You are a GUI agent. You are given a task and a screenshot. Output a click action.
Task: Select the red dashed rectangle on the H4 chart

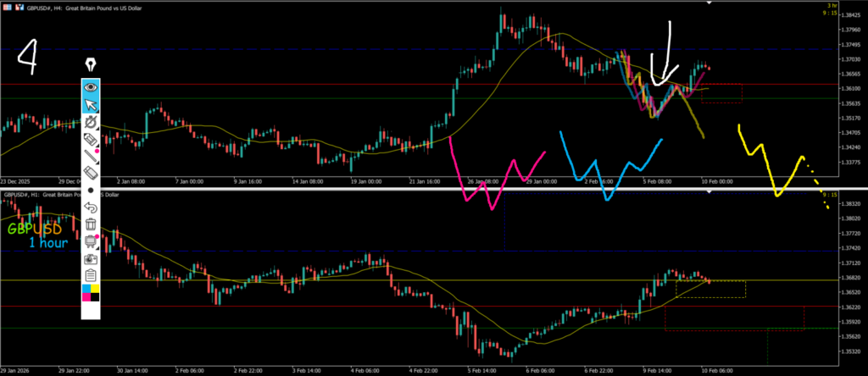coord(721,93)
